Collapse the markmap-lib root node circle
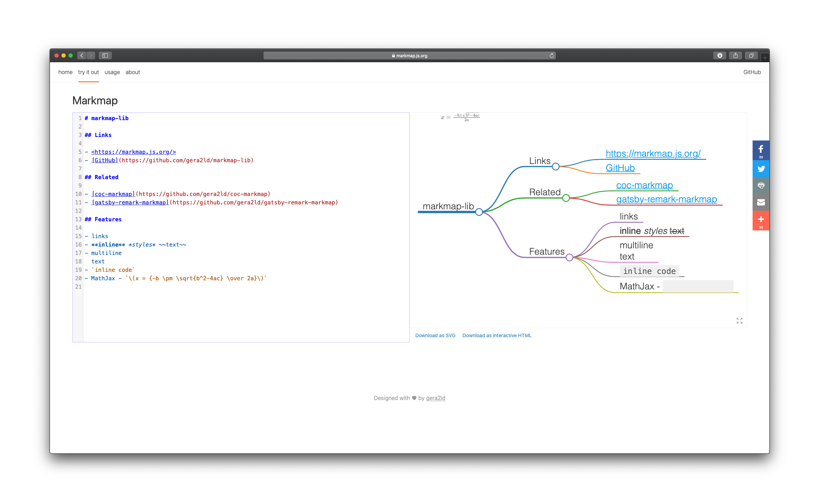The image size is (819, 504). tap(479, 212)
